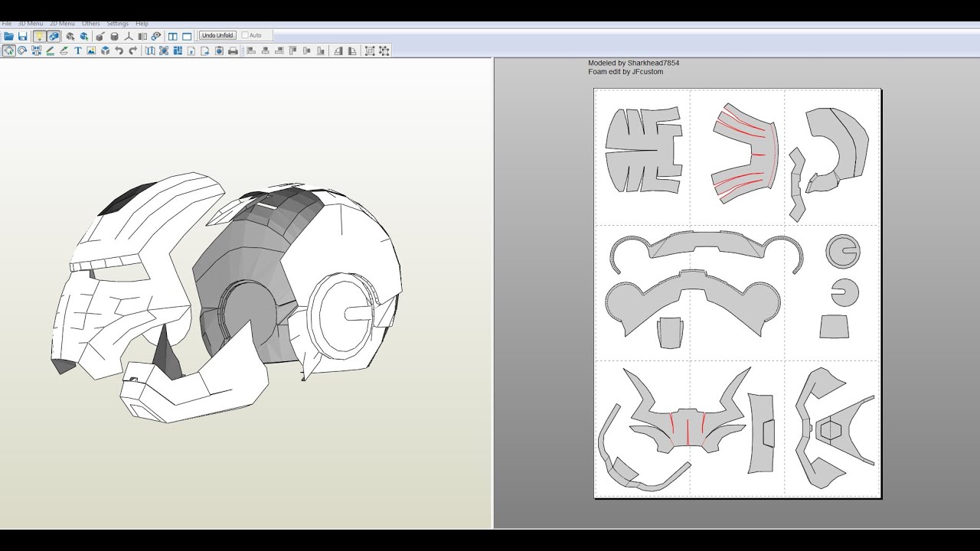Screen dimensions: 980x551
Task: Click the three-axis coordinate icon
Action: pos(128,36)
